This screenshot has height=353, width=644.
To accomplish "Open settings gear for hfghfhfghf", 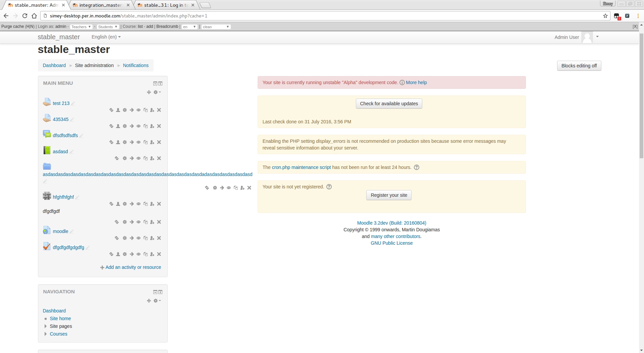I will coord(125,204).
